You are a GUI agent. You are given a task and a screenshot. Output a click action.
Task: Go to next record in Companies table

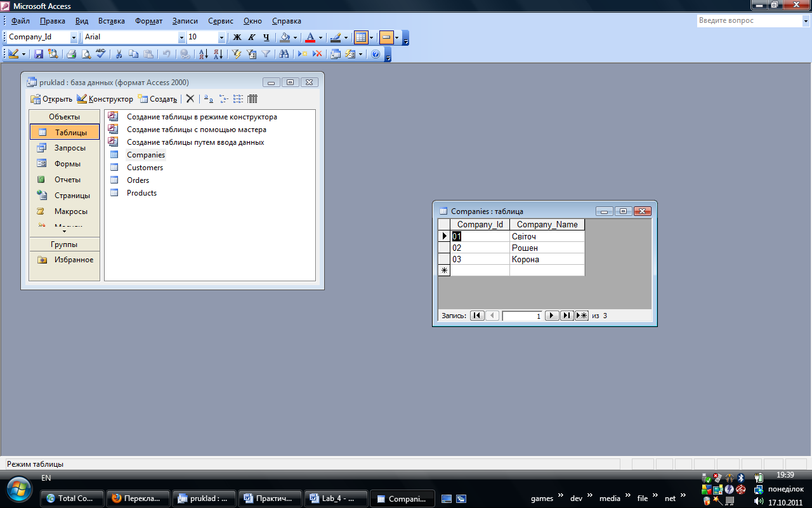552,316
